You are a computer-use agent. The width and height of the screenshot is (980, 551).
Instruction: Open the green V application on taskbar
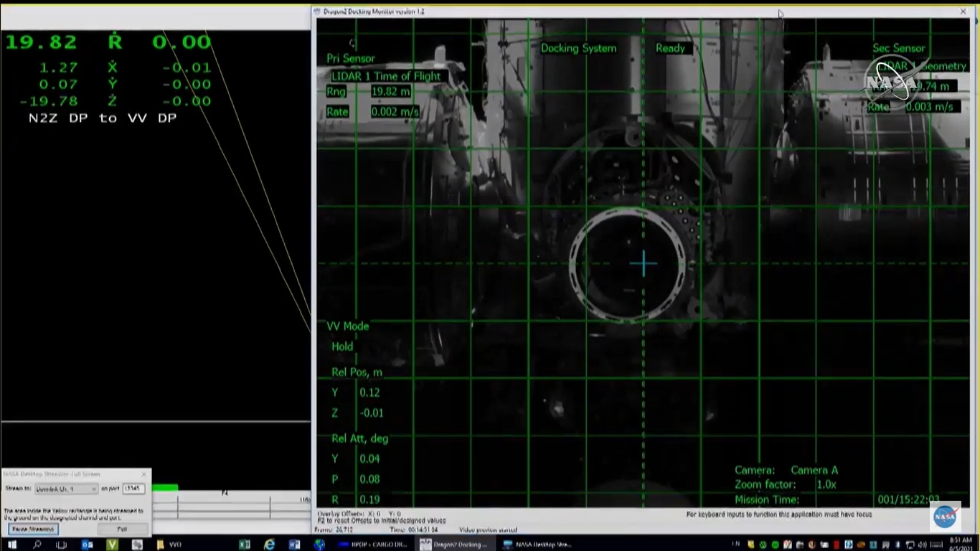(x=112, y=545)
